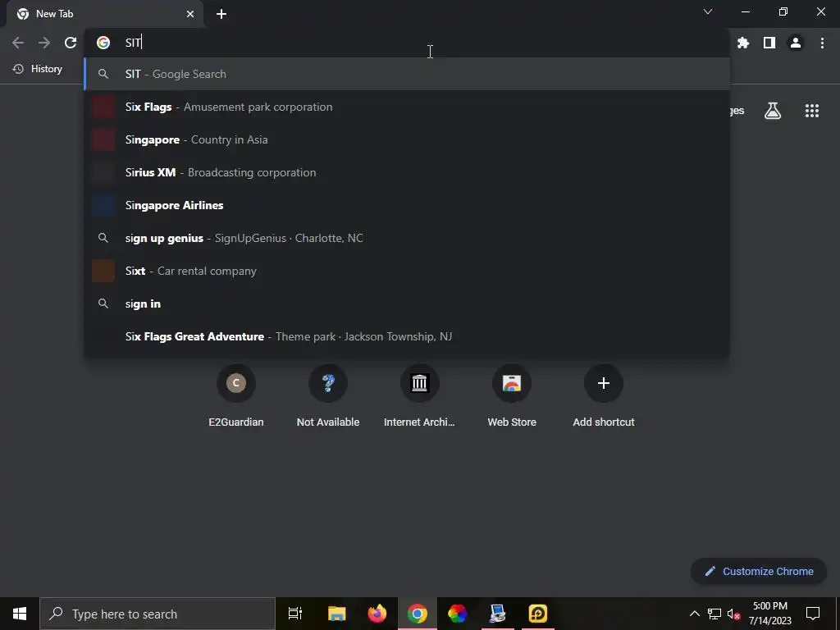The width and height of the screenshot is (840, 630).
Task: Open network status tray icon
Action: (x=714, y=614)
